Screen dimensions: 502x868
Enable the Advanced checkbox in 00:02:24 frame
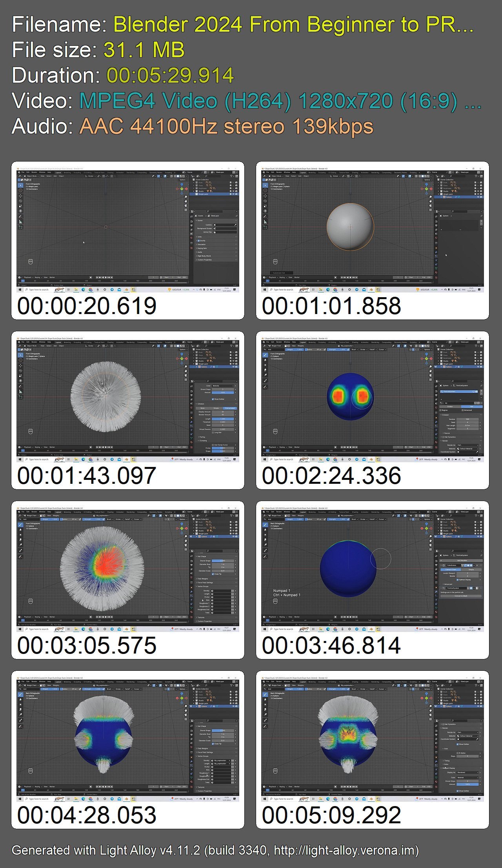pyautogui.click(x=462, y=410)
